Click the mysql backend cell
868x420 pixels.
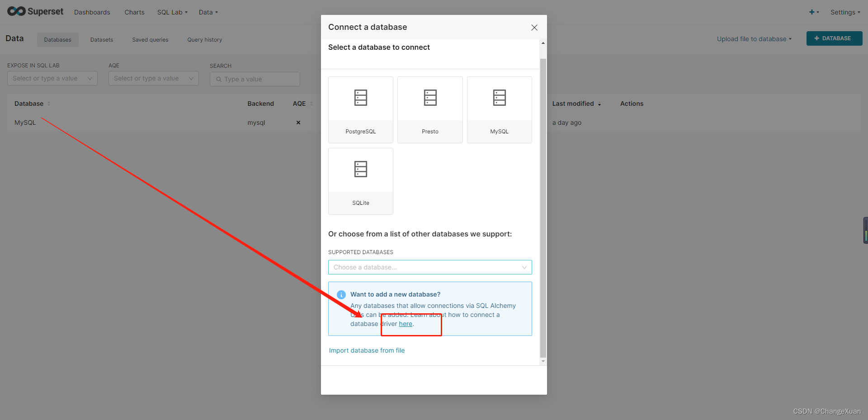(x=256, y=123)
